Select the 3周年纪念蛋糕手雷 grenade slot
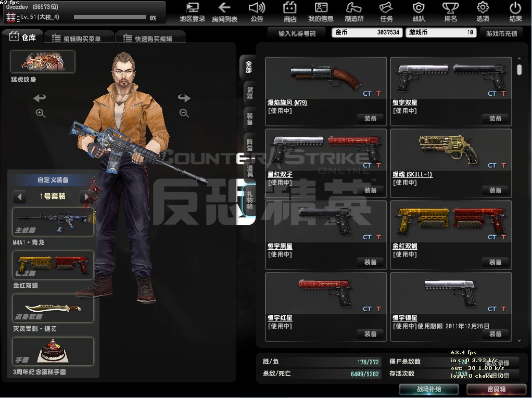The height and width of the screenshot is (398, 532). pyautogui.click(x=53, y=351)
